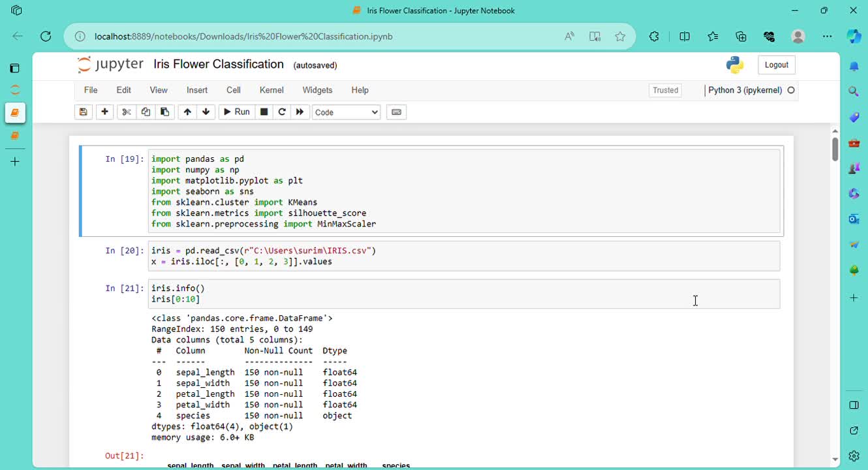This screenshot has width=868, height=470.
Task: Open immersive reader icon in address bar
Action: (595, 37)
